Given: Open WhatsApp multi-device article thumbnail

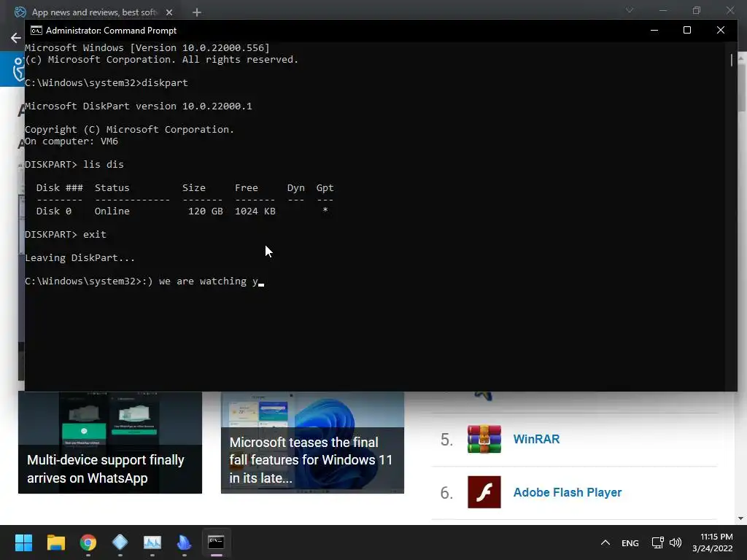Looking at the screenshot, I should pos(110,443).
